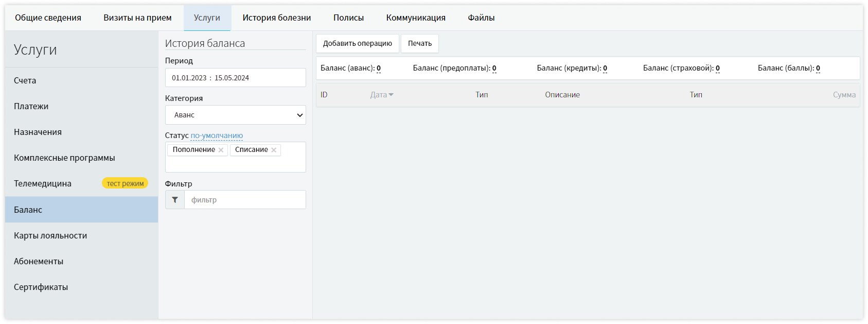Click the фильтр text input

(245, 200)
